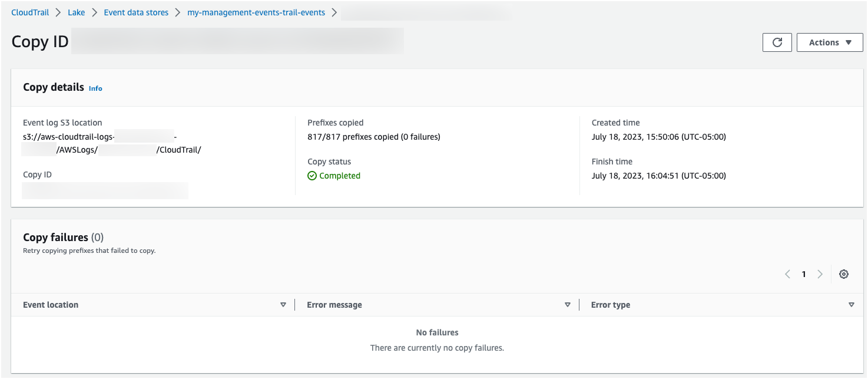
Task: Go to previous page with left chevron
Action: tap(787, 274)
